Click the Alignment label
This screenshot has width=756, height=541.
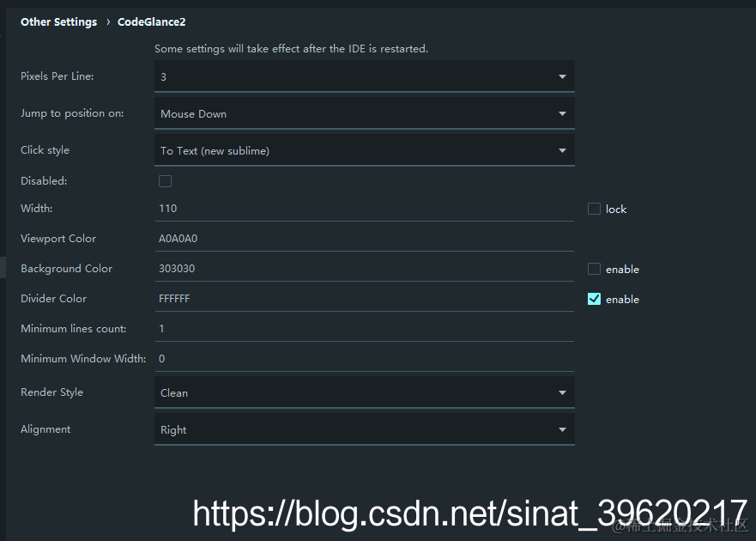pos(45,429)
